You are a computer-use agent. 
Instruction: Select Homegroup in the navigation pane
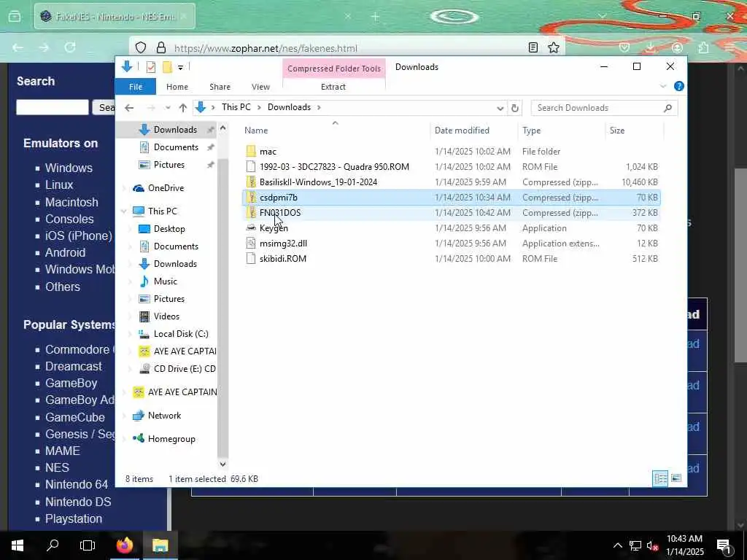pyautogui.click(x=171, y=439)
